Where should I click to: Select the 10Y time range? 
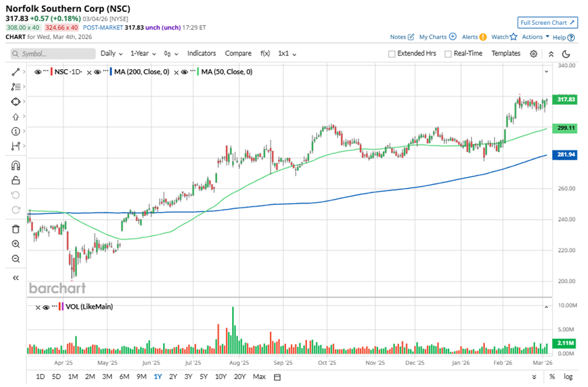(220, 377)
